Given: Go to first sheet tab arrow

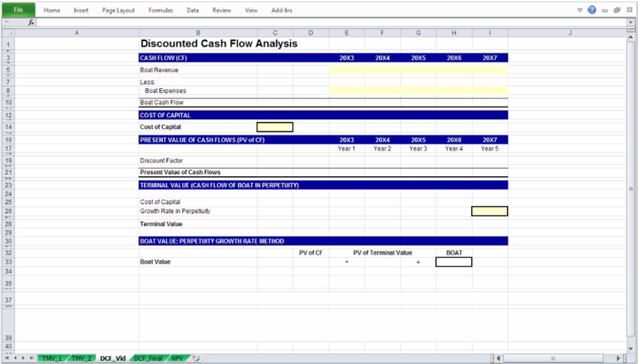Looking at the screenshot, I should 7,358.
